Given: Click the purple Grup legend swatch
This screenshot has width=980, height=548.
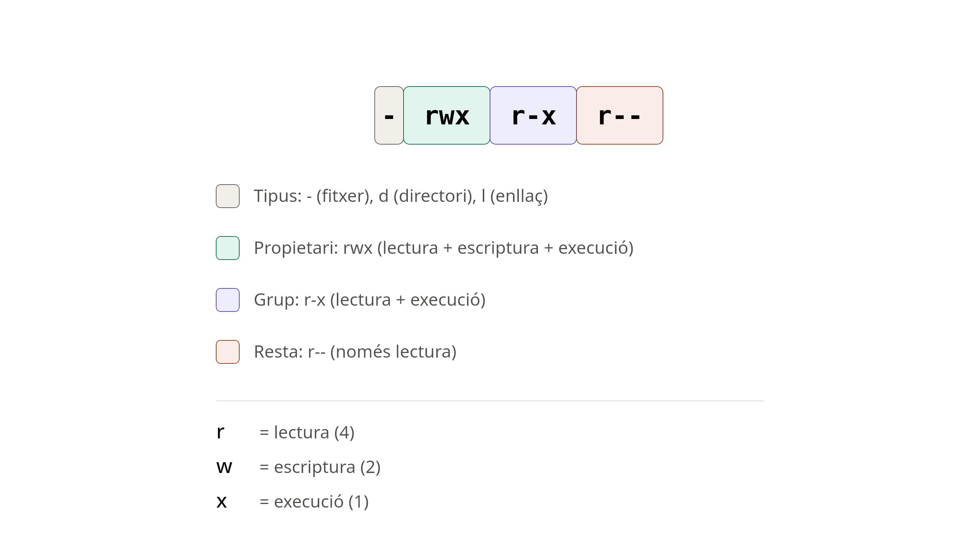Looking at the screenshot, I should 227,300.
